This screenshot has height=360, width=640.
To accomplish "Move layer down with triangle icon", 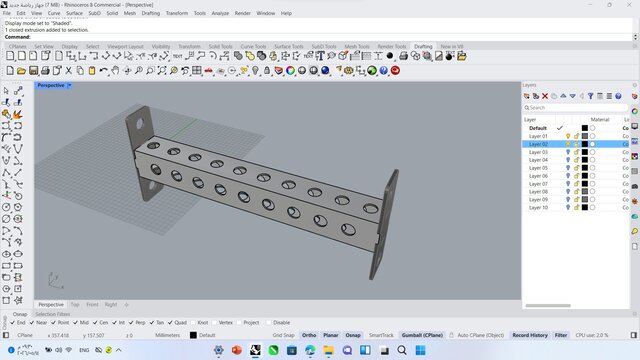I will pos(573,96).
